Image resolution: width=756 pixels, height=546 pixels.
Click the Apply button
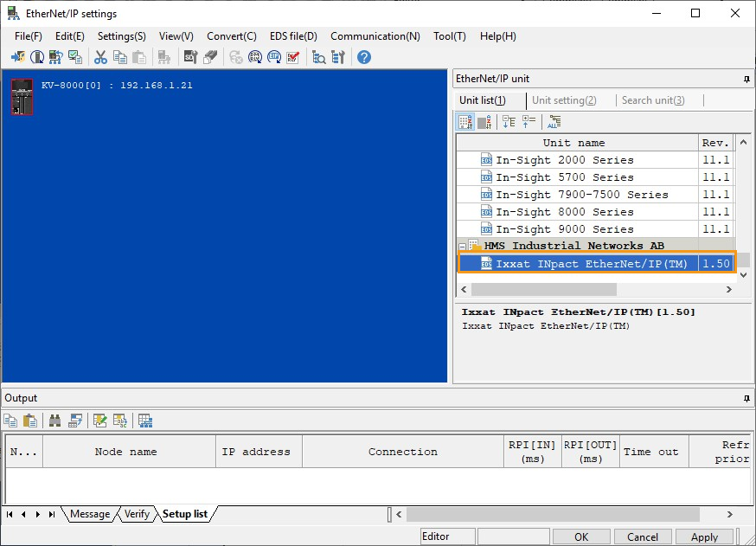point(705,536)
